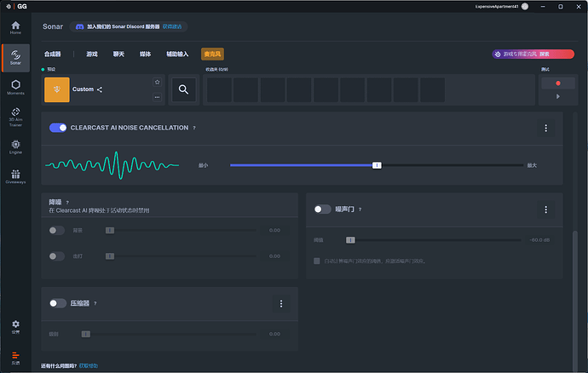Screen dimensions: 588x373
Task: Open the Moments section in sidebar
Action: pyautogui.click(x=15, y=86)
